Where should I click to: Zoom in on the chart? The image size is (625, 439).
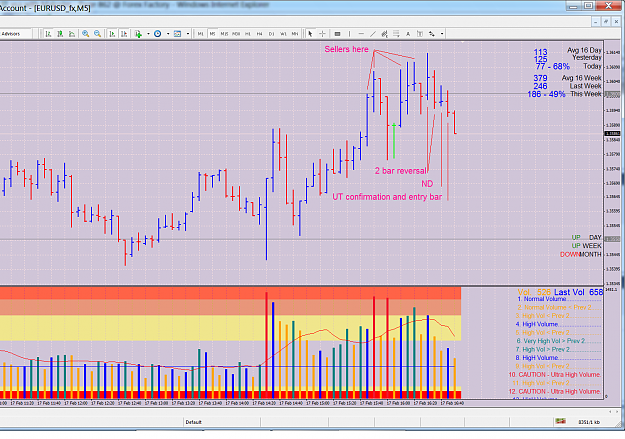click(x=85, y=34)
